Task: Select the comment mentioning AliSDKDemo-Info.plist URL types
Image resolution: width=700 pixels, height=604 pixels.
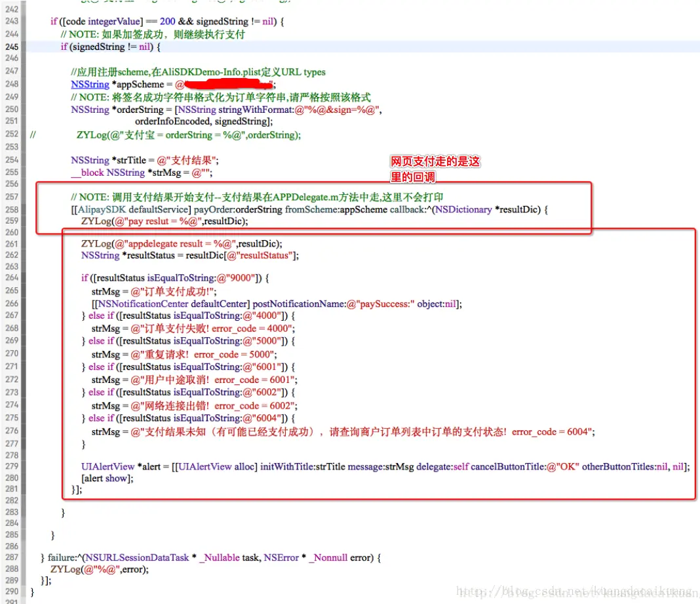Action: (x=198, y=72)
